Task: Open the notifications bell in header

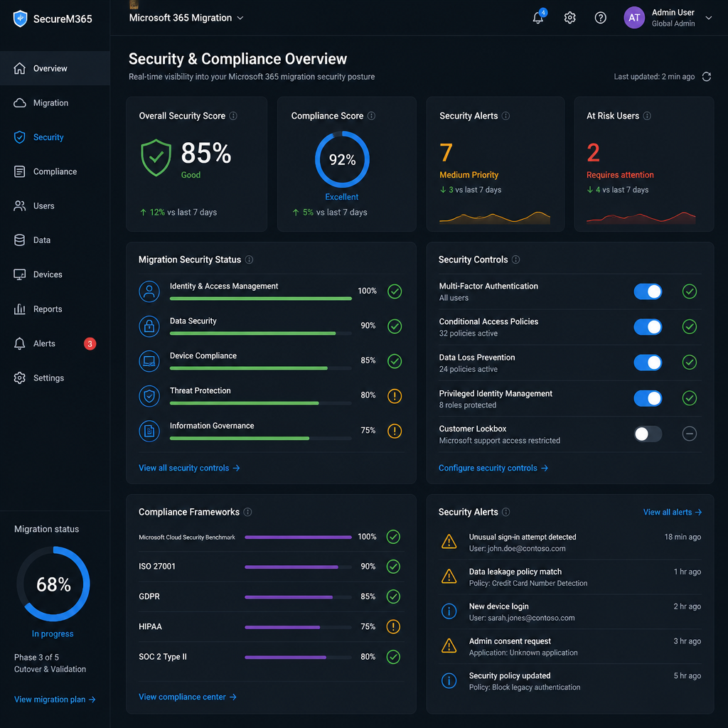Action: click(538, 18)
